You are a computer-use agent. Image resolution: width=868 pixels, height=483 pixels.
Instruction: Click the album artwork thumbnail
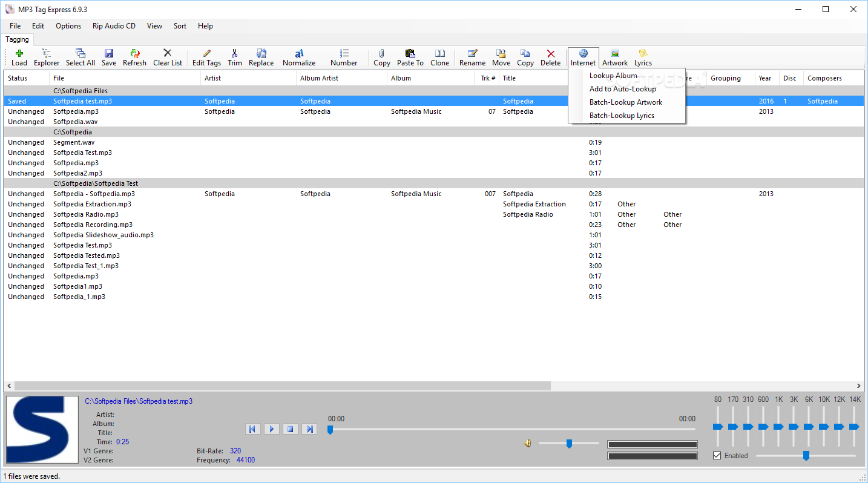coord(42,430)
